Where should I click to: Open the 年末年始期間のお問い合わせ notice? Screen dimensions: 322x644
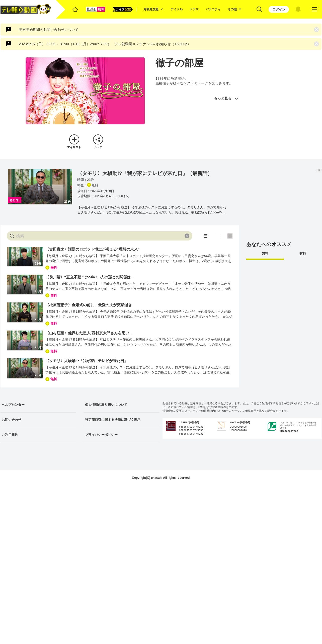(49, 30)
